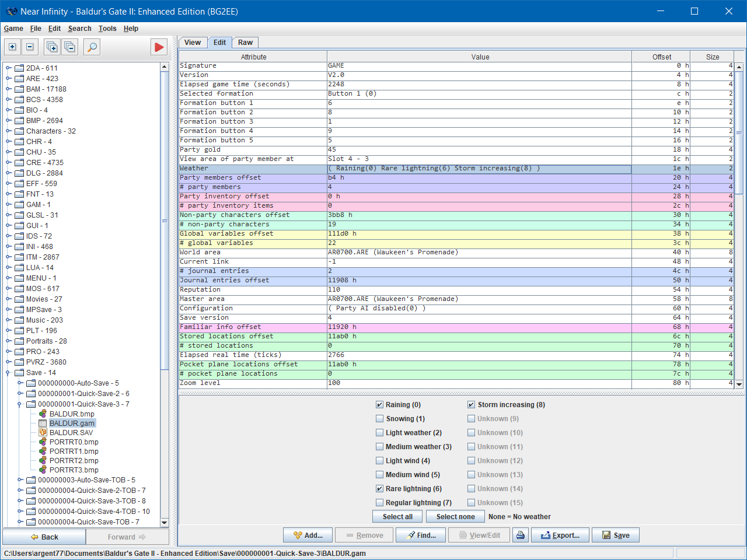Click the PORTRT0.bmp image icon
The width and height of the screenshot is (747, 560).
tap(43, 442)
